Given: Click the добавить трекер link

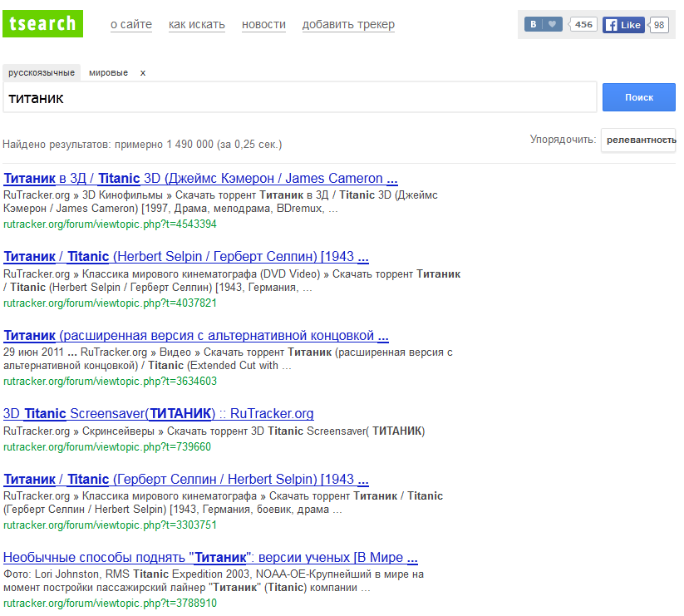Looking at the screenshot, I should tap(348, 25).
